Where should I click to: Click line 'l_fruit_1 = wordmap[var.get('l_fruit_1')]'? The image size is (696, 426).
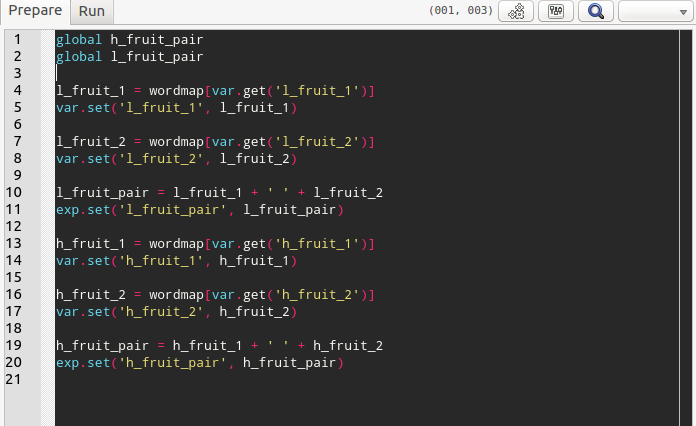coord(215,91)
